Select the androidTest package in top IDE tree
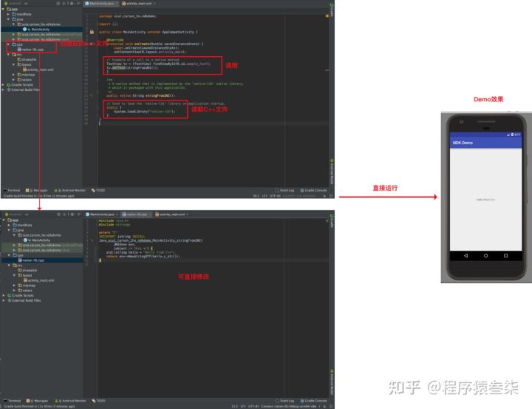The image size is (532, 409). [50, 34]
